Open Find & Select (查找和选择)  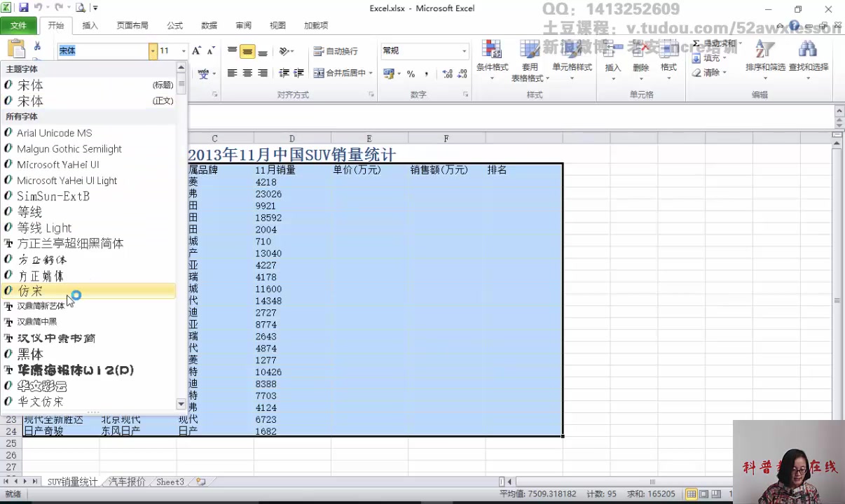(808, 59)
